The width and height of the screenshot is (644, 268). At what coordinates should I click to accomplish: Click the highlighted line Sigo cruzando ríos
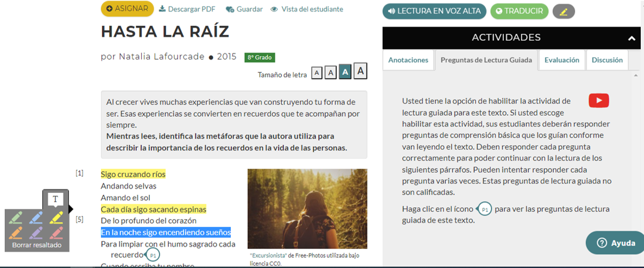coord(133,174)
